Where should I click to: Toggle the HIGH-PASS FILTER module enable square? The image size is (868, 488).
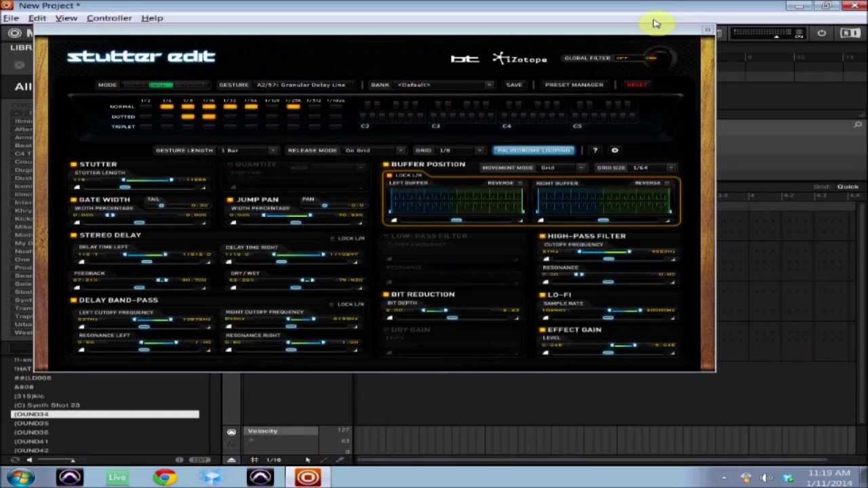(542, 236)
